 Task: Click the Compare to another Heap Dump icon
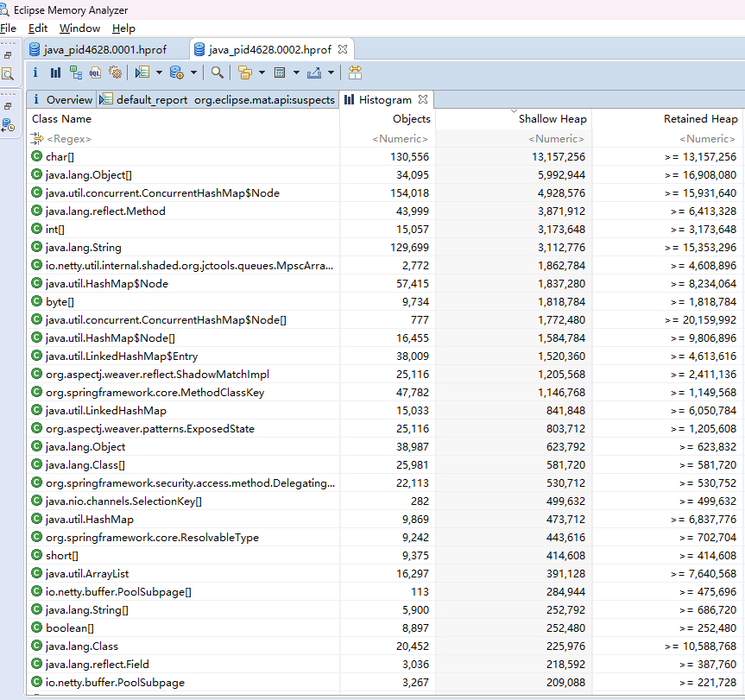tap(355, 73)
